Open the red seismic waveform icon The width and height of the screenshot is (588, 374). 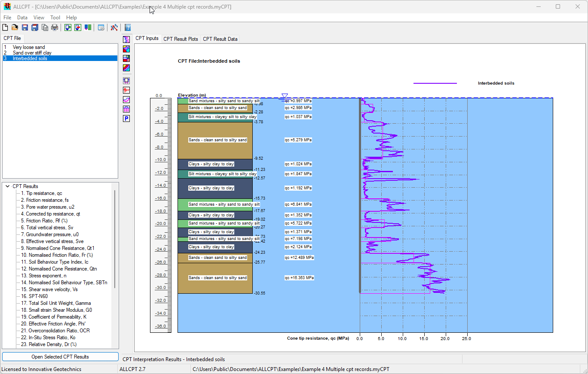(126, 90)
